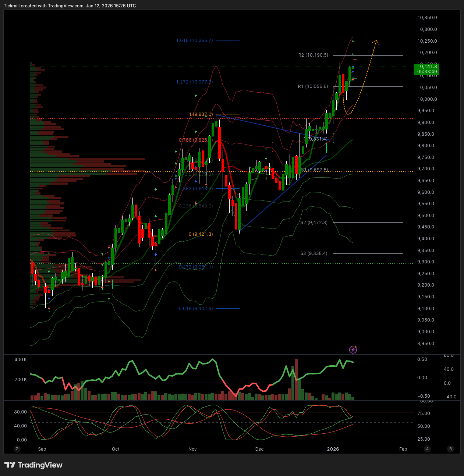Screen dimensions: 464x476
Task: Click the candle countdown timer 05:33:49
Action: tap(426, 71)
